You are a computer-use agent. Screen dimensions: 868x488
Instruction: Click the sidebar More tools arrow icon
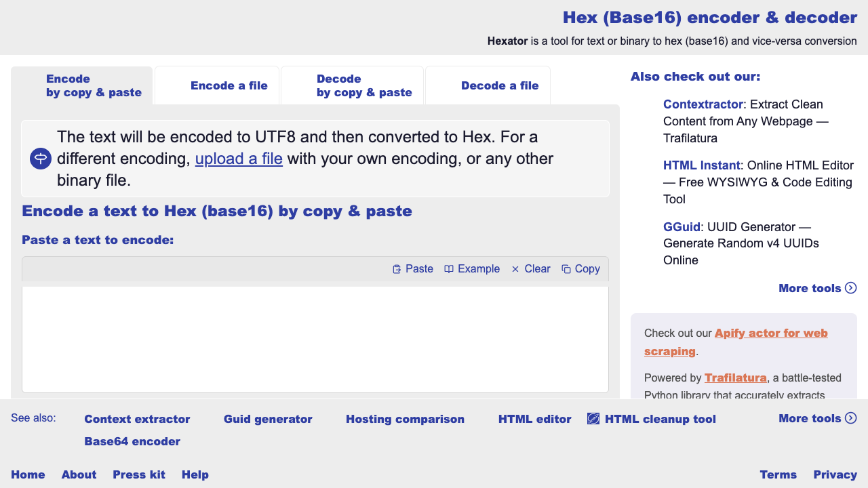[851, 288]
